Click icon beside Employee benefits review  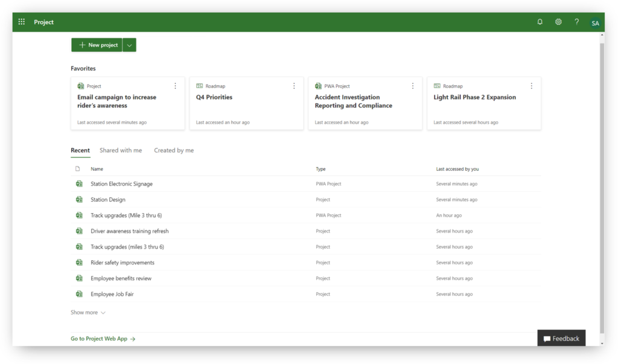point(79,278)
